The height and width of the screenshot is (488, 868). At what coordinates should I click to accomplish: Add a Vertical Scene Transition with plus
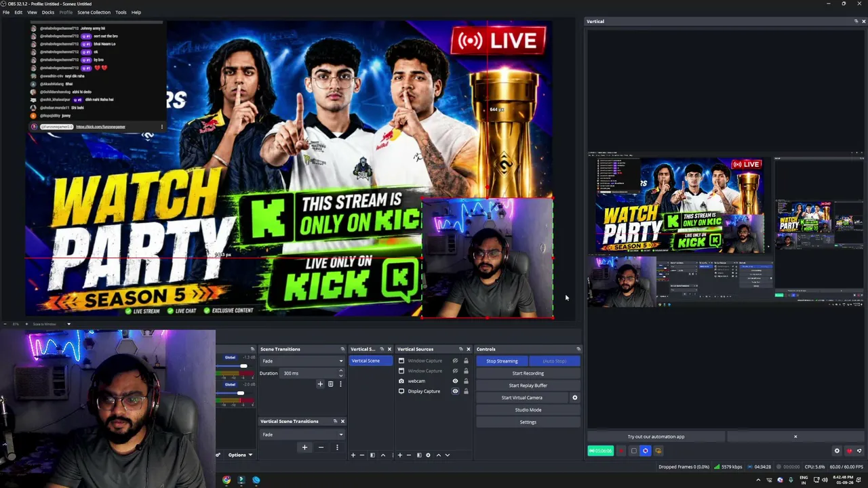coord(304,447)
